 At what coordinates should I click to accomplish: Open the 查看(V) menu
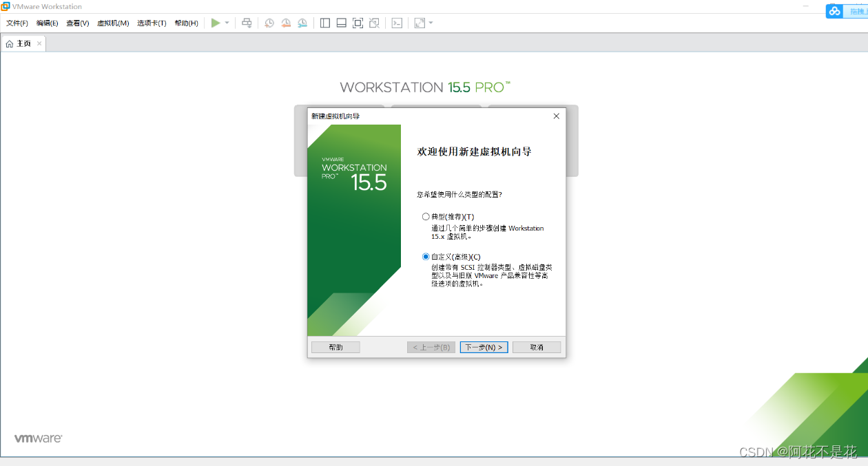pyautogui.click(x=78, y=23)
